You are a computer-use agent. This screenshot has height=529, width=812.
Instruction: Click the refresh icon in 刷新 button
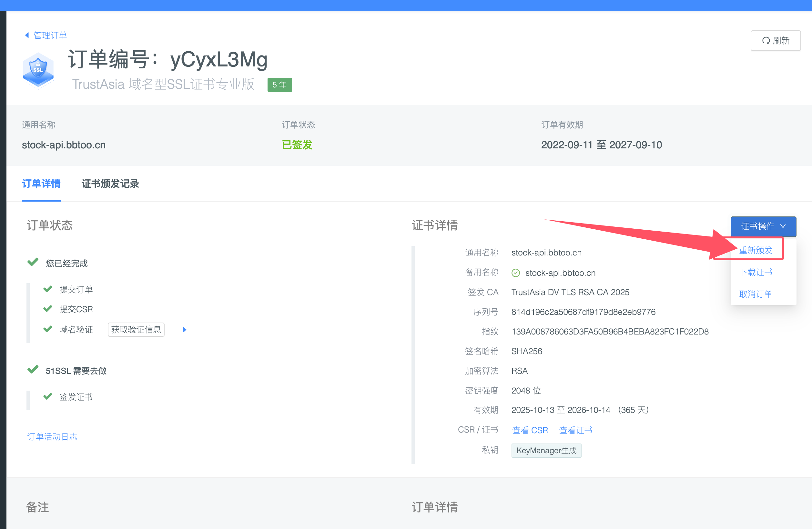pyautogui.click(x=766, y=41)
